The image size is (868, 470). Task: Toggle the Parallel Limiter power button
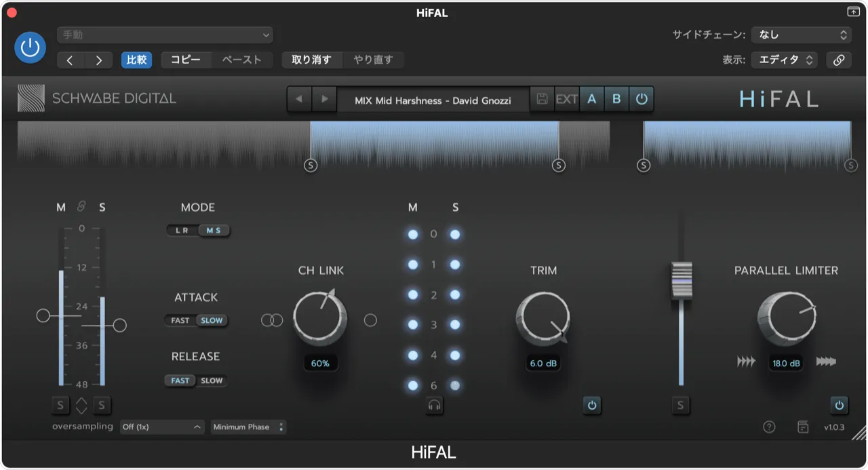[839, 406]
